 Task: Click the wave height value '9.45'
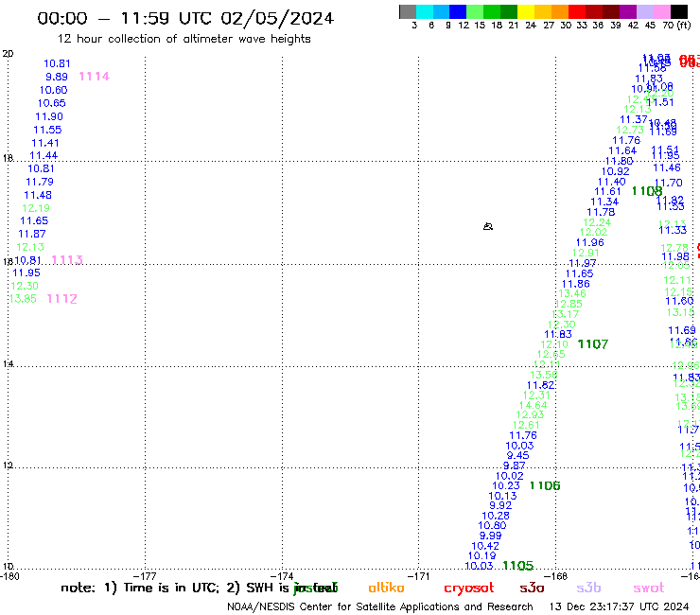[x=517, y=455]
